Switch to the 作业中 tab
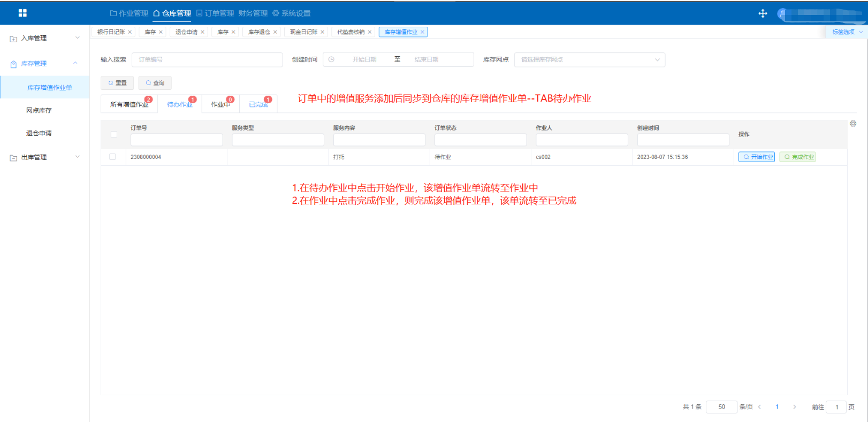Image resolution: width=868 pixels, height=422 pixels. [x=220, y=104]
